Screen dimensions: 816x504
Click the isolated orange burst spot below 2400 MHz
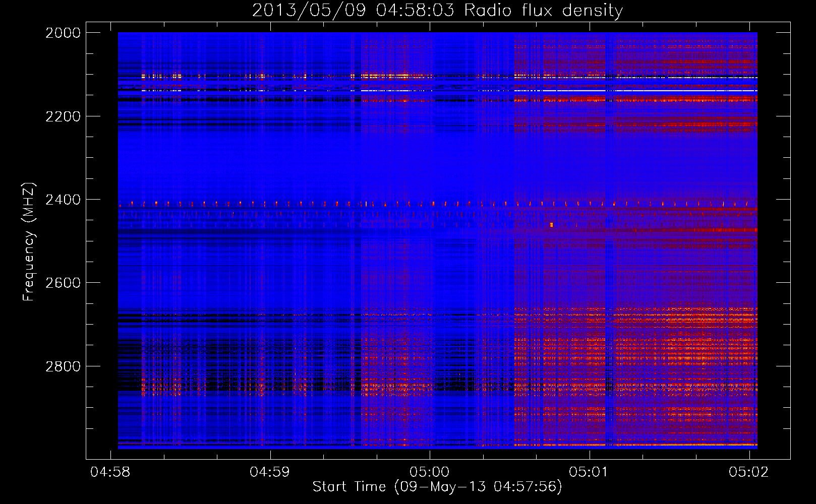[x=551, y=225]
